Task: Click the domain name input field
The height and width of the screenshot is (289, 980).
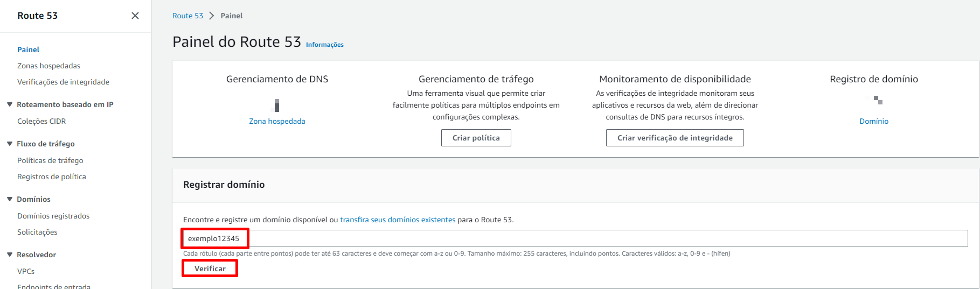Action: pos(574,238)
